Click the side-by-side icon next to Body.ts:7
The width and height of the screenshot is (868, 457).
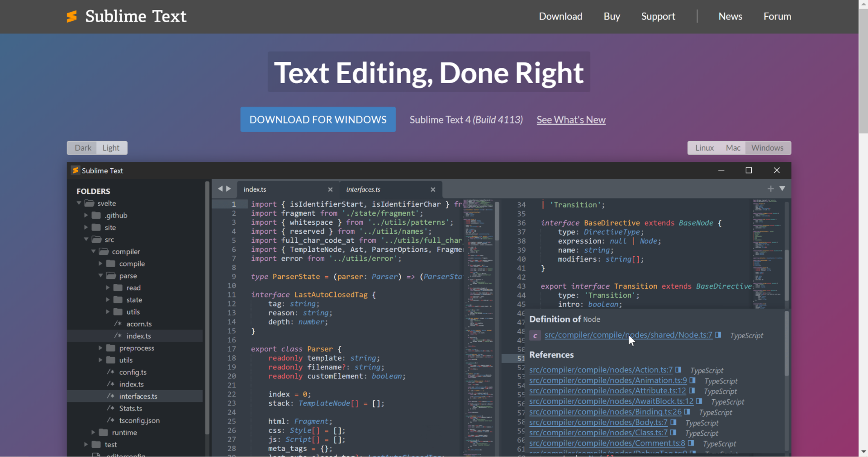pyautogui.click(x=673, y=422)
